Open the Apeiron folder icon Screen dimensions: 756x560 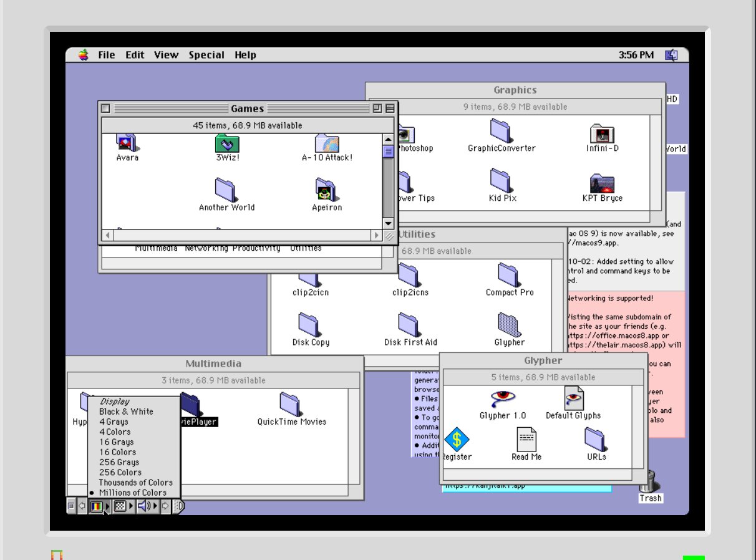pos(326,188)
